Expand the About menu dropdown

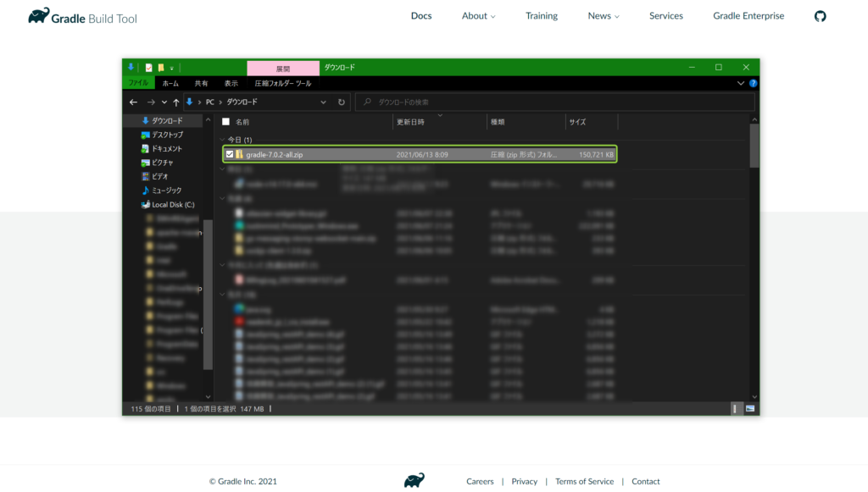tap(479, 16)
